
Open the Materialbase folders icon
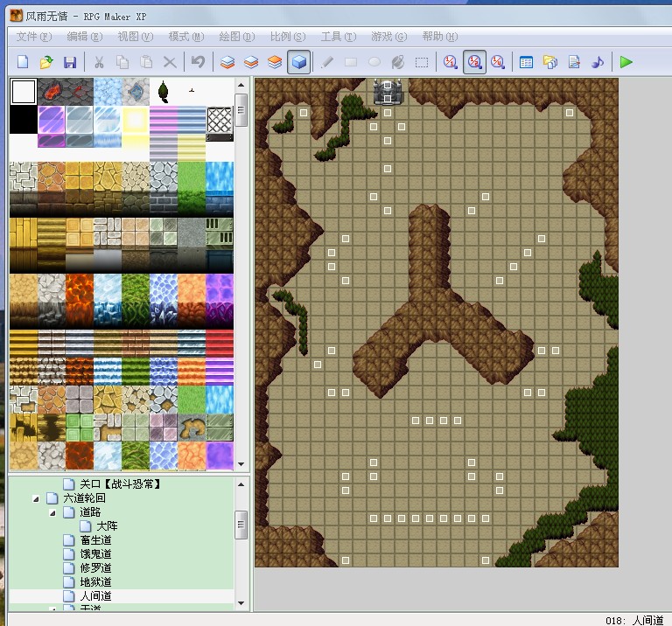[x=549, y=62]
